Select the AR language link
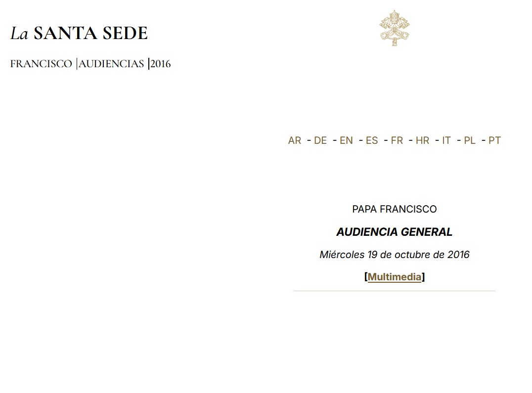This screenshot has height=393, width=532. click(295, 140)
